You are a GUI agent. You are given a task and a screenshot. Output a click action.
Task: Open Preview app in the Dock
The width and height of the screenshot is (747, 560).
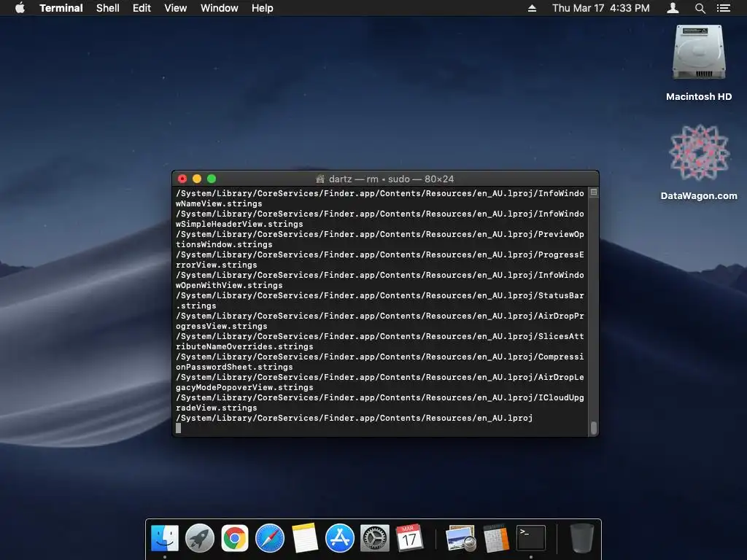click(x=461, y=538)
